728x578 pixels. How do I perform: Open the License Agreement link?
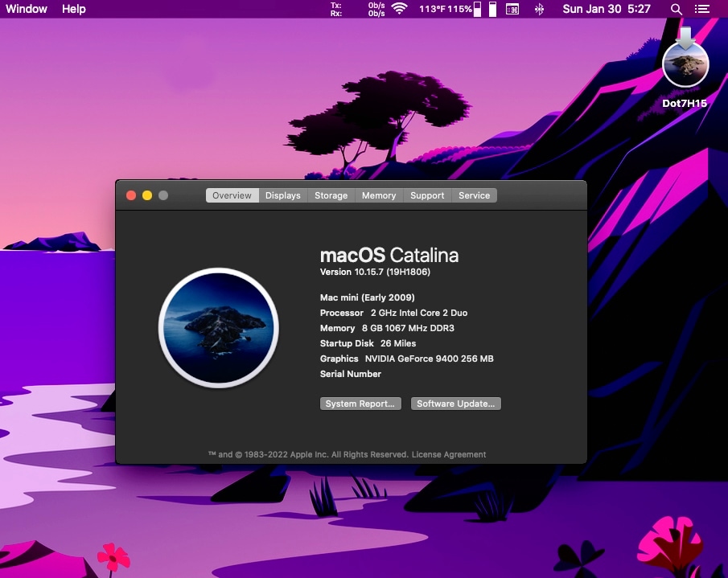[449, 455]
